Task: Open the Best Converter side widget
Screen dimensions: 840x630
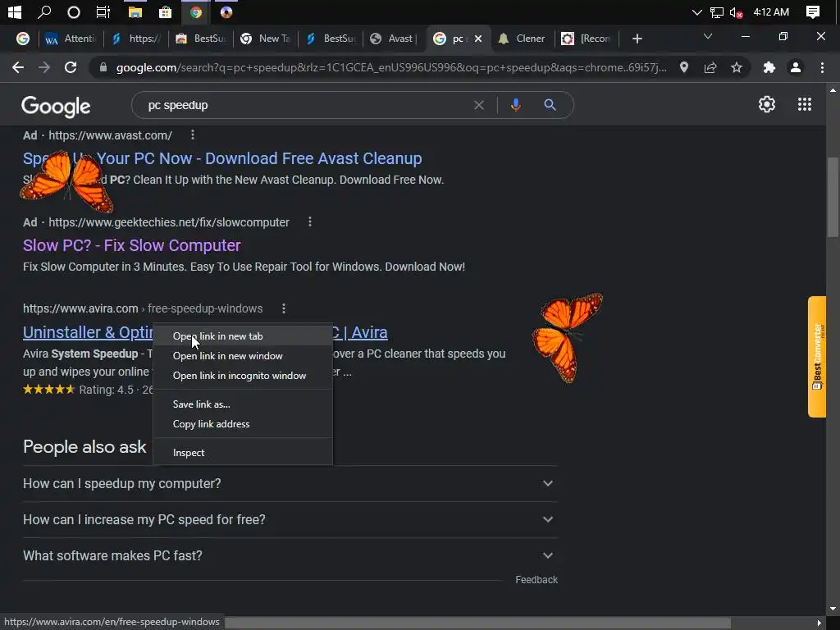Action: coord(817,357)
